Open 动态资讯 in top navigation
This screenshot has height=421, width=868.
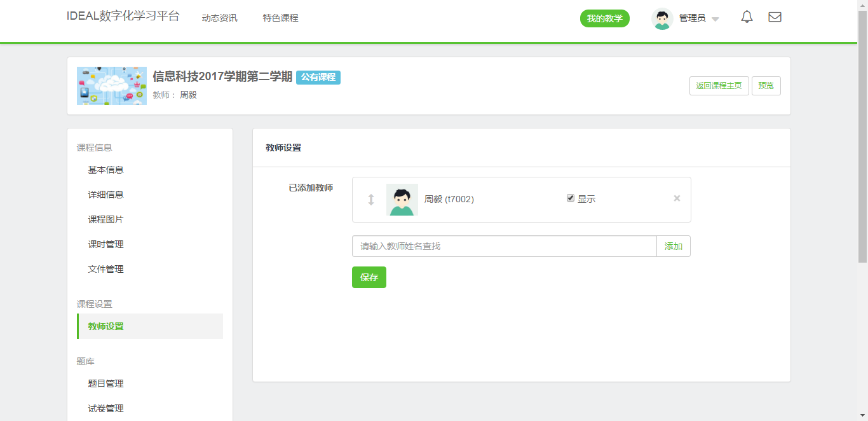point(219,18)
